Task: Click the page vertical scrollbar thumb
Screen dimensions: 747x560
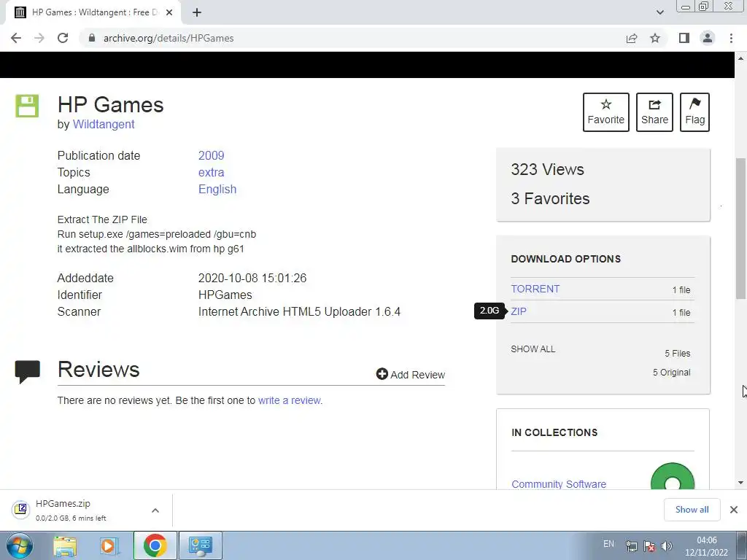Action: point(740,228)
